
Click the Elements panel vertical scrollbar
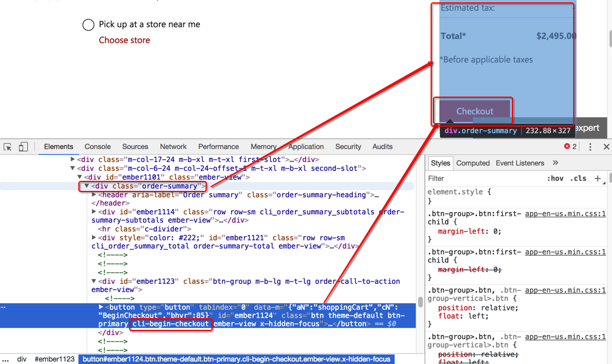click(x=421, y=302)
